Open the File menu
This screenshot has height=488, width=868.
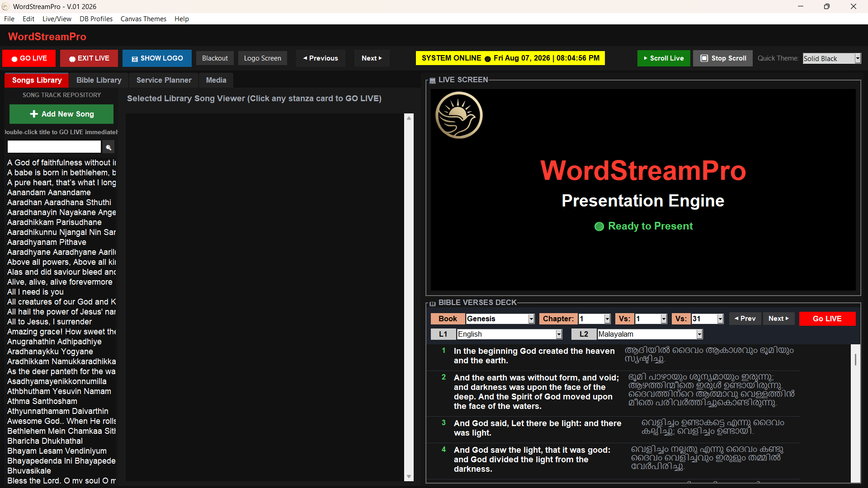[x=9, y=19]
